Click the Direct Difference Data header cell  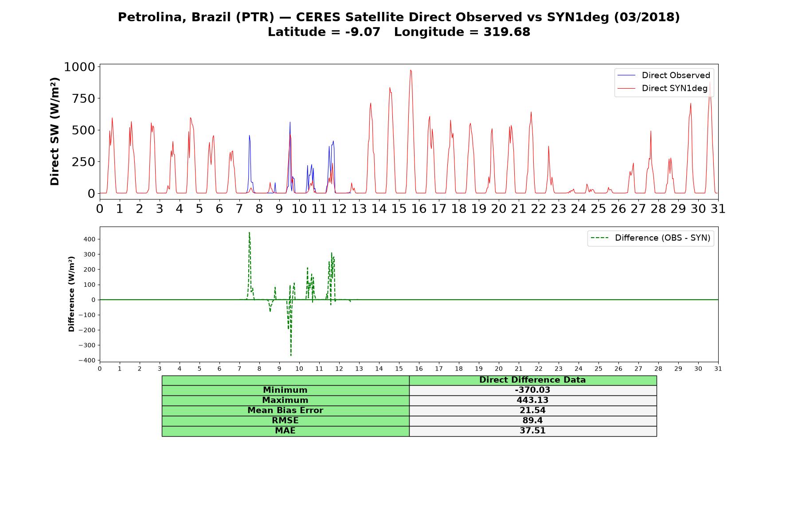(533, 380)
